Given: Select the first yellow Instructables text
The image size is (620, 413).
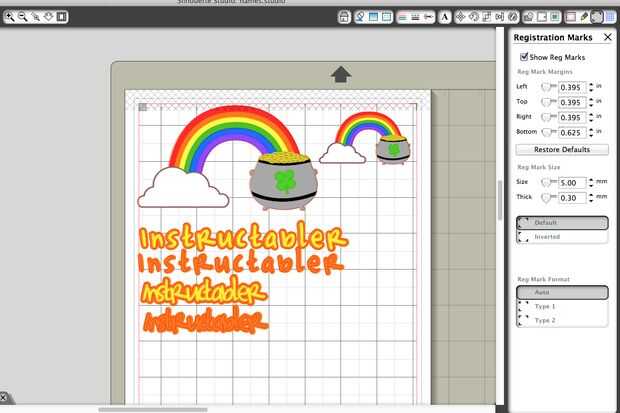Looking at the screenshot, I should tap(243, 238).
